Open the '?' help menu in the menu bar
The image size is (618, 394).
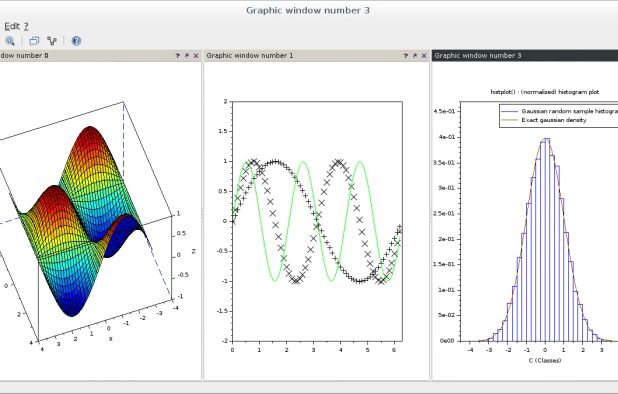point(26,26)
